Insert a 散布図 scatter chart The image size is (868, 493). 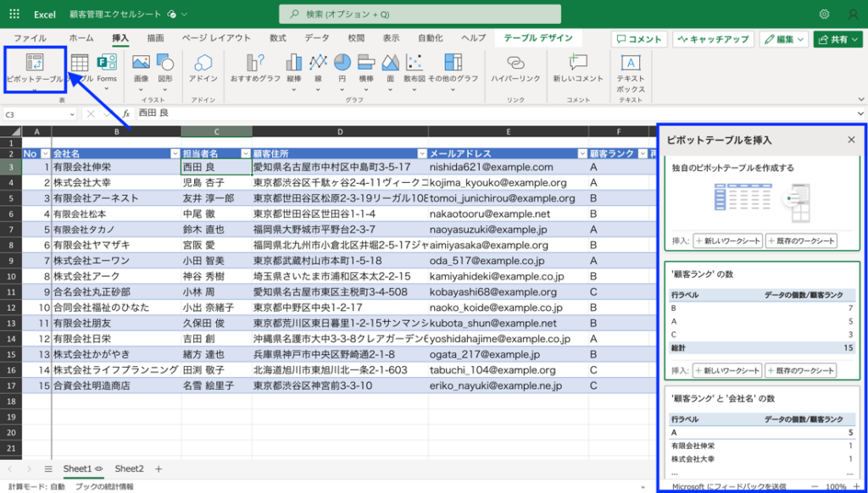[x=414, y=63]
